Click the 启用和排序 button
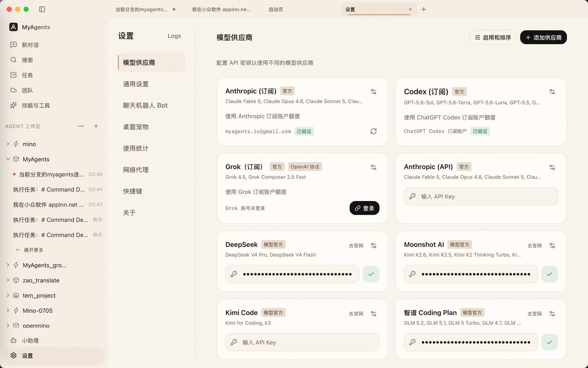This screenshot has width=588, height=368. 493,37
